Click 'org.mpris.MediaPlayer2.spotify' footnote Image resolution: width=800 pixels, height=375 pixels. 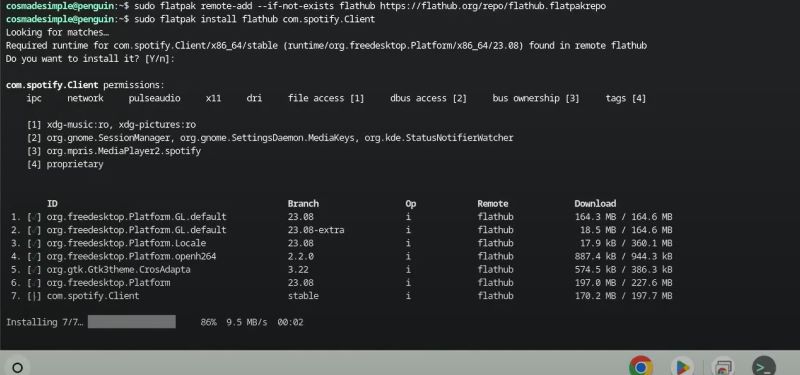[124, 151]
